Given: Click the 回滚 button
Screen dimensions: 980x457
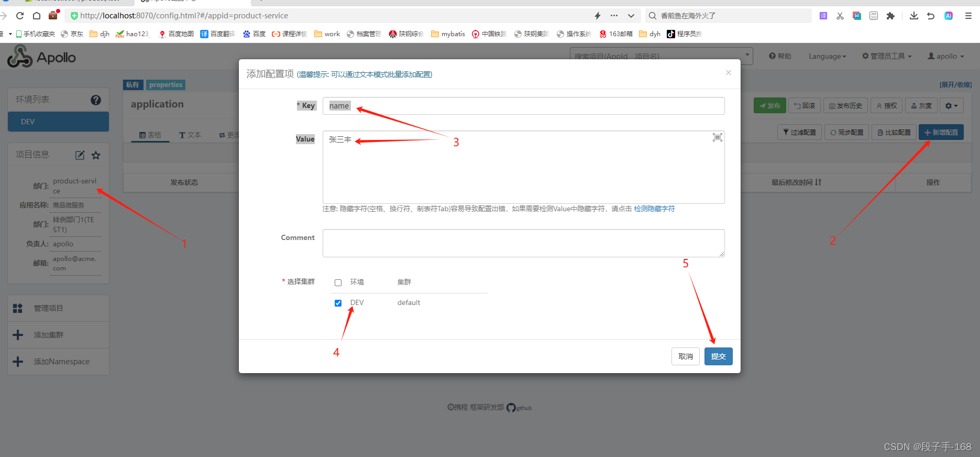Looking at the screenshot, I should pos(805,106).
